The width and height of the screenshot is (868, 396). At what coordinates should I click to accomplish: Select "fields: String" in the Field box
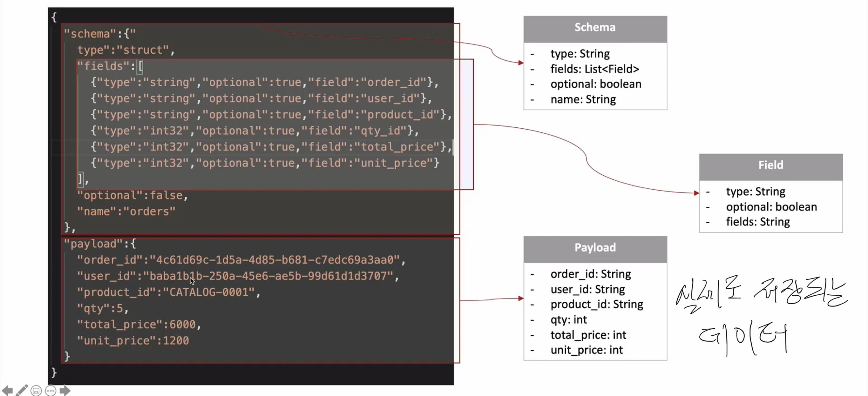(758, 222)
